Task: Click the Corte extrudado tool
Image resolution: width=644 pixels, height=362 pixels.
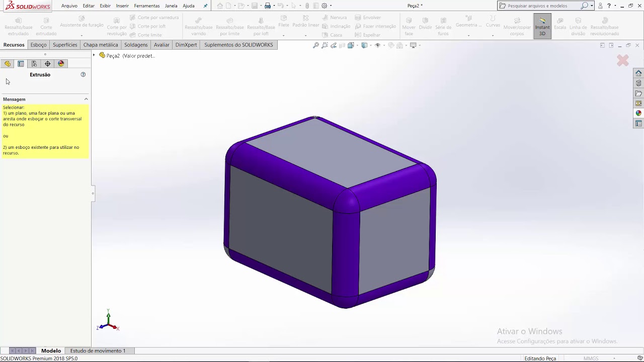Action: coord(46,27)
